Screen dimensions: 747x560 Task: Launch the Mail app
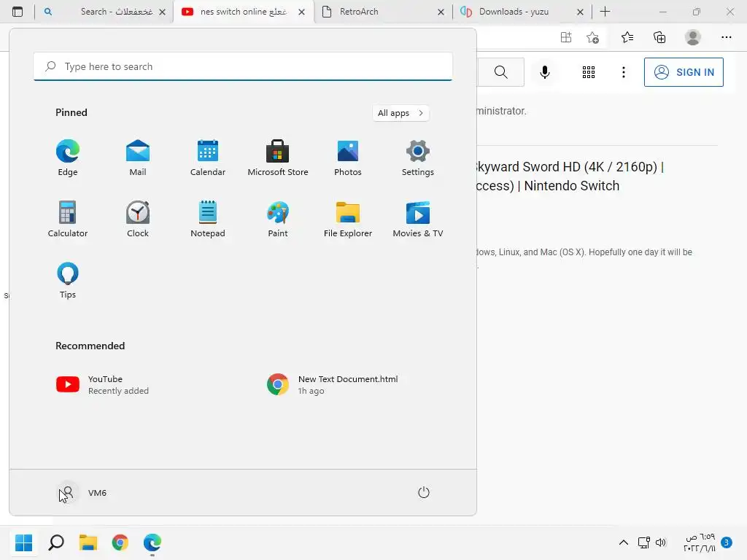click(138, 158)
